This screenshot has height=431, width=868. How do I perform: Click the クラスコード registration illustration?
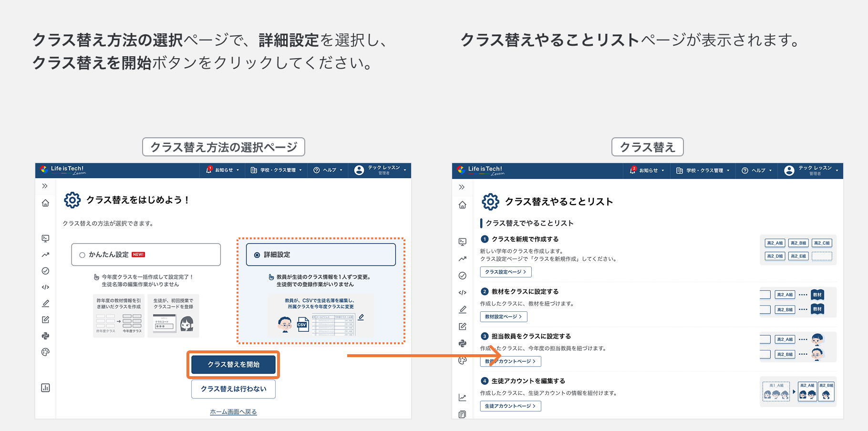click(x=173, y=316)
